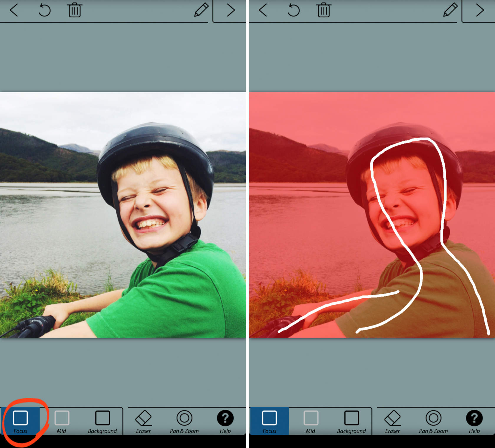Select the Mid tab on the right toolbar
The image size is (495, 448).
(311, 422)
